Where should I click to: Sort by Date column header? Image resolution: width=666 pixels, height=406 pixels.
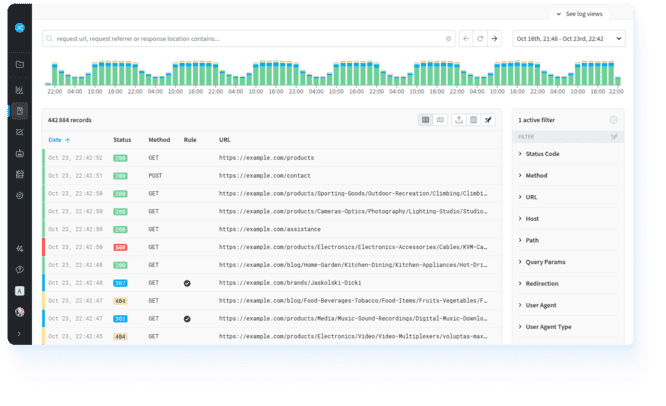[x=59, y=140]
